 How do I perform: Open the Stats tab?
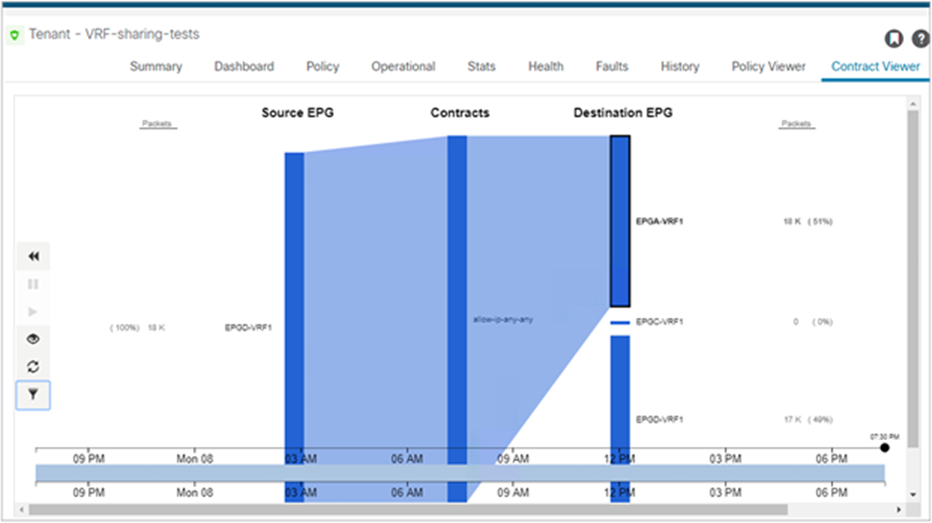481,67
